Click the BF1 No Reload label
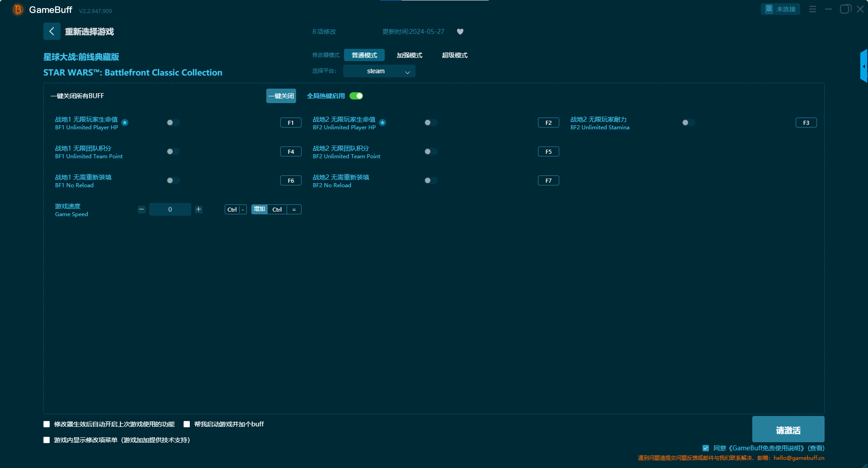 point(74,185)
